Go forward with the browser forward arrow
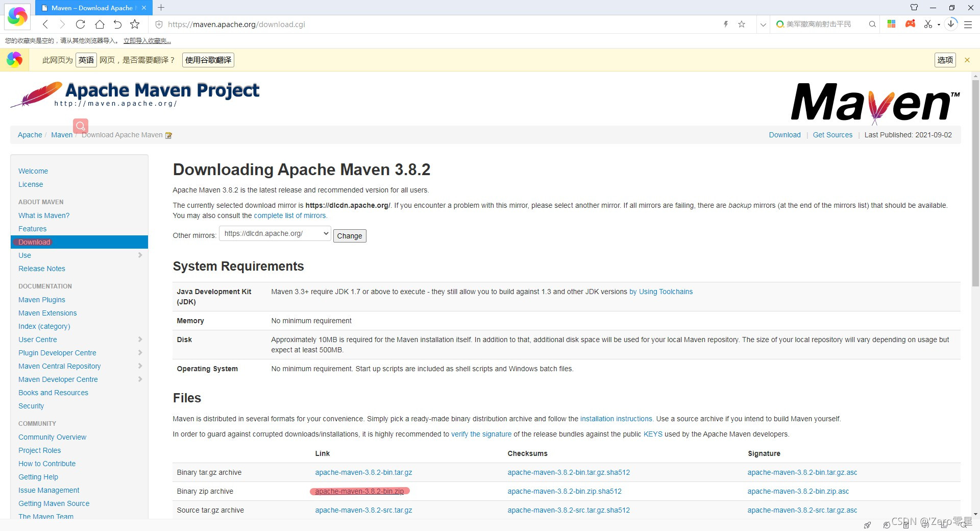 click(62, 24)
